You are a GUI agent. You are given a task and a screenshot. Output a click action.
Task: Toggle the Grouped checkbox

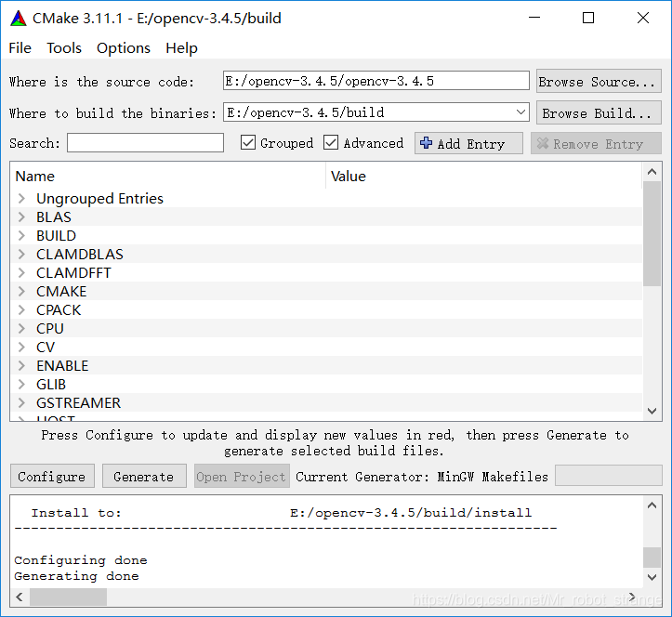(x=248, y=143)
